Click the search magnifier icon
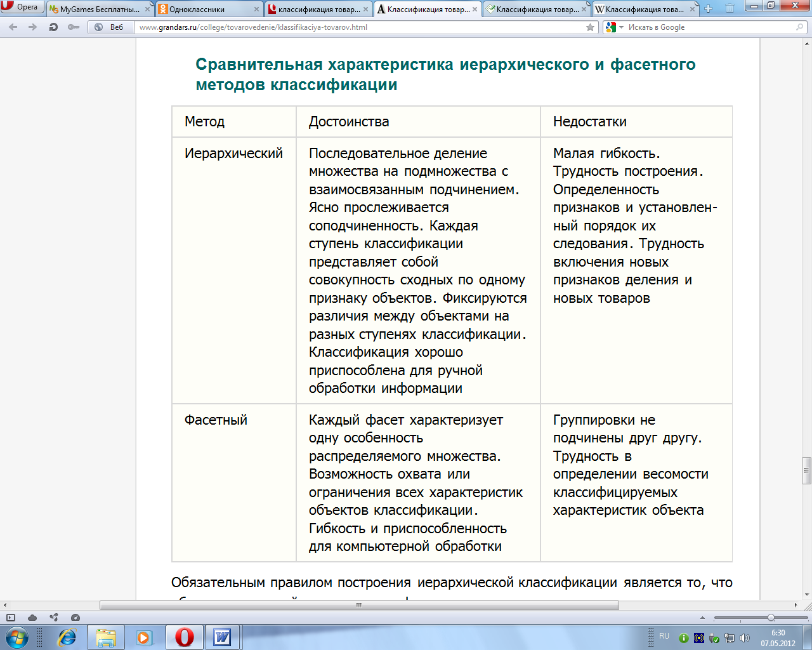This screenshot has width=812, height=650. coord(800,27)
